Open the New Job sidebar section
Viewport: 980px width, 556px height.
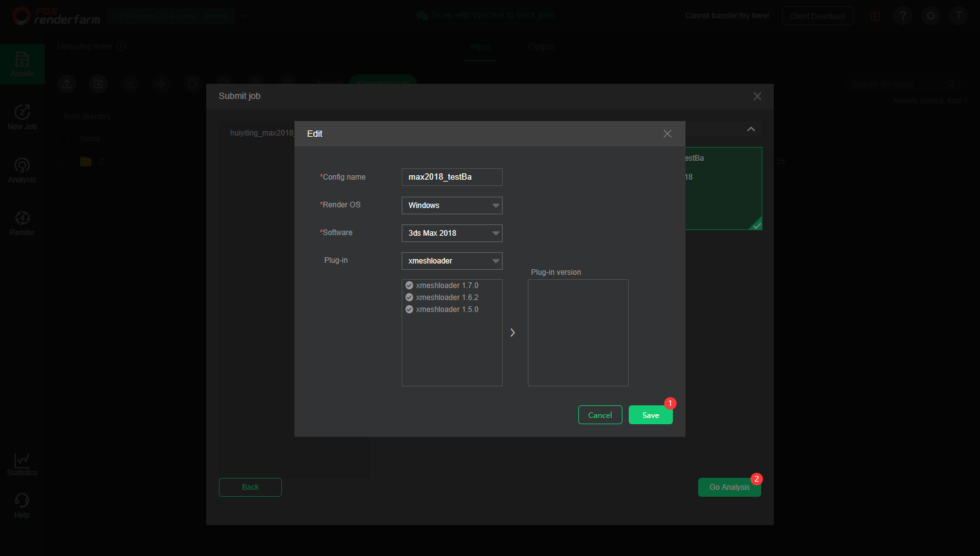click(22, 117)
